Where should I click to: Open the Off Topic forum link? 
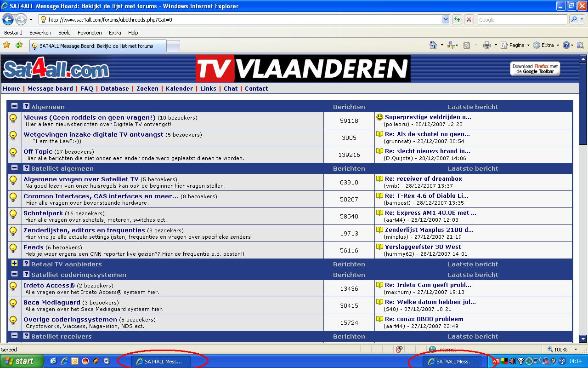38,151
